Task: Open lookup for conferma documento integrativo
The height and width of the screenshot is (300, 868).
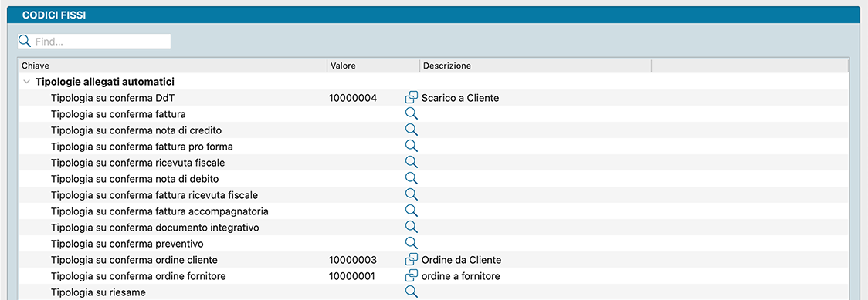Action: [411, 227]
